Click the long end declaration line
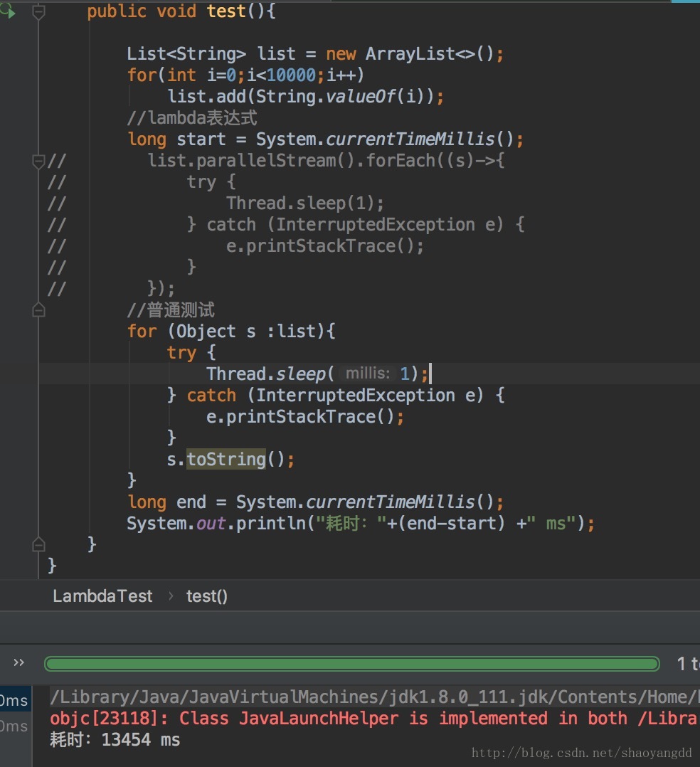The image size is (700, 767). pos(315,502)
